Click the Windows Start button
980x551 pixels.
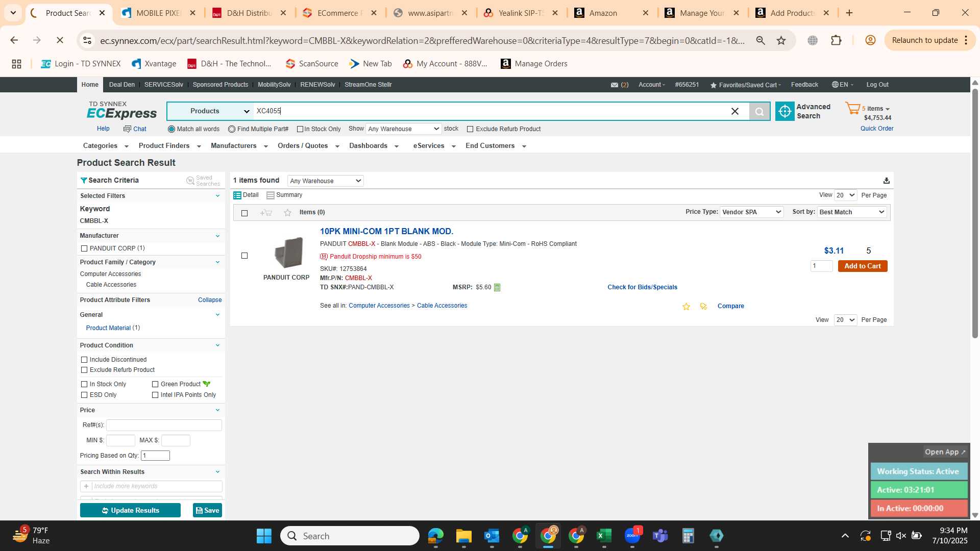[x=264, y=536]
